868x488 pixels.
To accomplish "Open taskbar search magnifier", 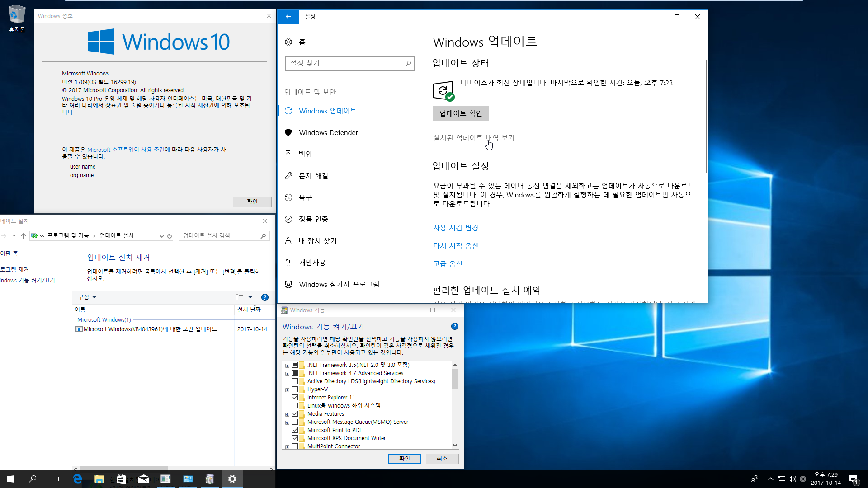I will (x=33, y=479).
